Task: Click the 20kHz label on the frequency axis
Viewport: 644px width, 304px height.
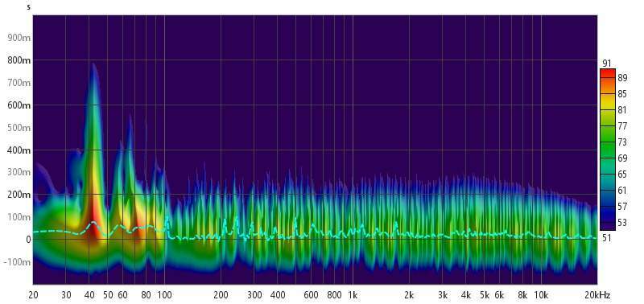Action: click(x=597, y=295)
